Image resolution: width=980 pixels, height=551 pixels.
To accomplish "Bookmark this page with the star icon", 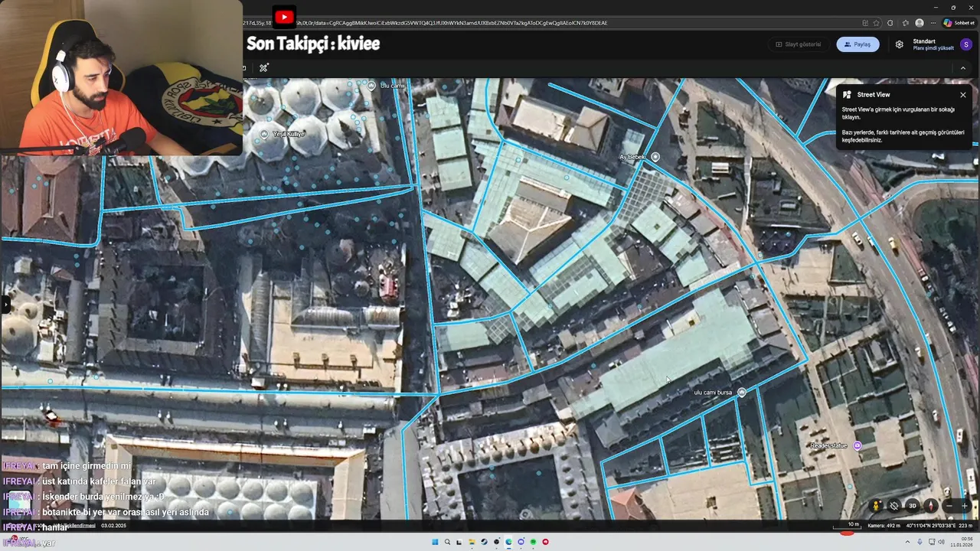I will pos(877,23).
